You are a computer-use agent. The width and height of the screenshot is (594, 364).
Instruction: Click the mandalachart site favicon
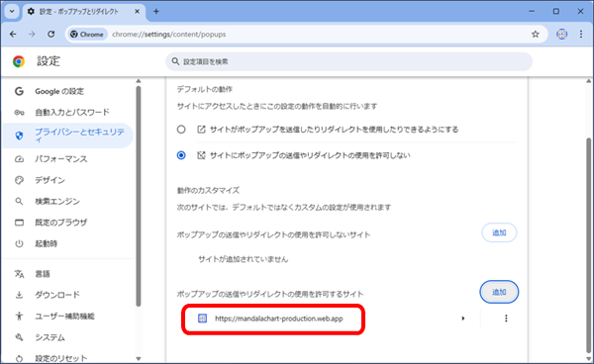tap(202, 318)
